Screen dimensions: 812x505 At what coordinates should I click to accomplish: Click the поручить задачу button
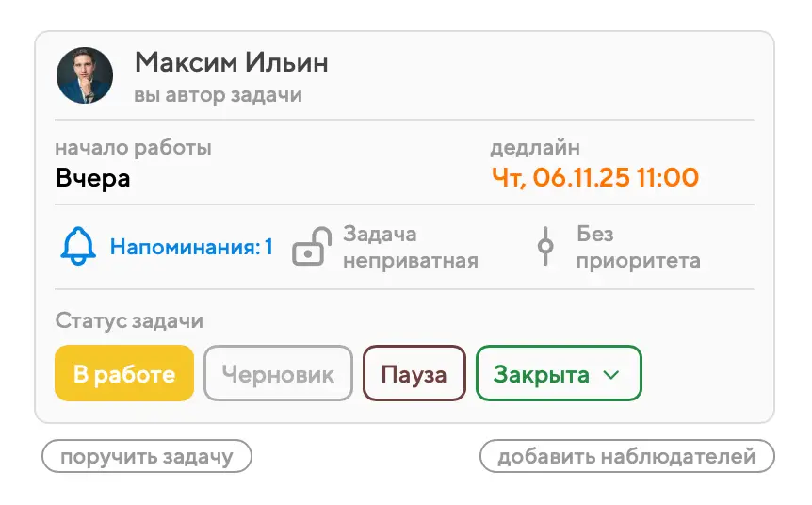(147, 457)
